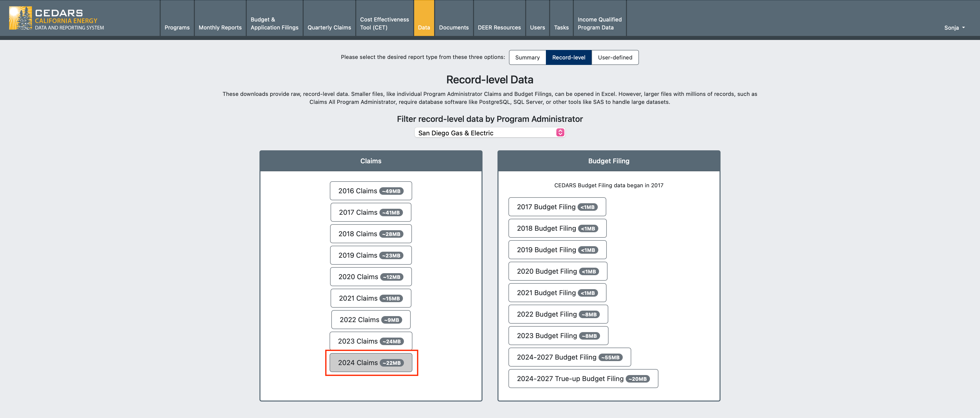The width and height of the screenshot is (980, 418).
Task: Click the CEDARS logo icon
Action: 20,18
